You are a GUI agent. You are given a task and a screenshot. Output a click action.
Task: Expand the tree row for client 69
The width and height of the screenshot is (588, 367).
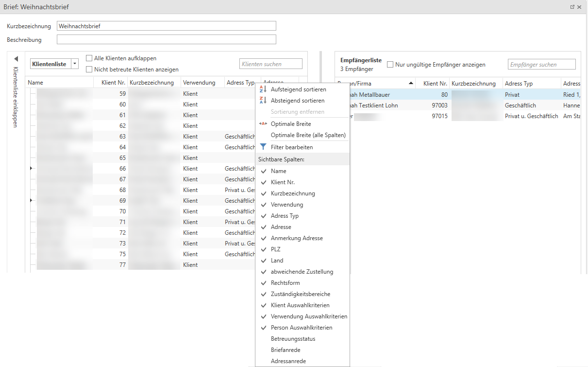pos(32,201)
